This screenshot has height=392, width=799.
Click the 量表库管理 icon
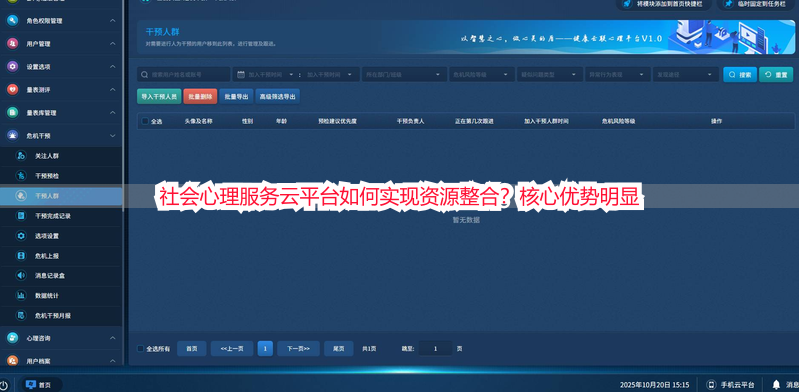(13, 113)
